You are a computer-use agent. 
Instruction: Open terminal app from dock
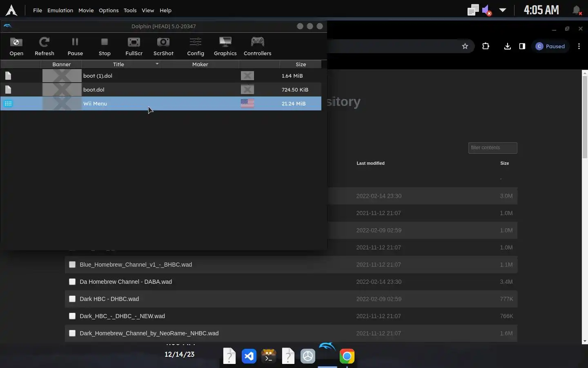click(269, 357)
